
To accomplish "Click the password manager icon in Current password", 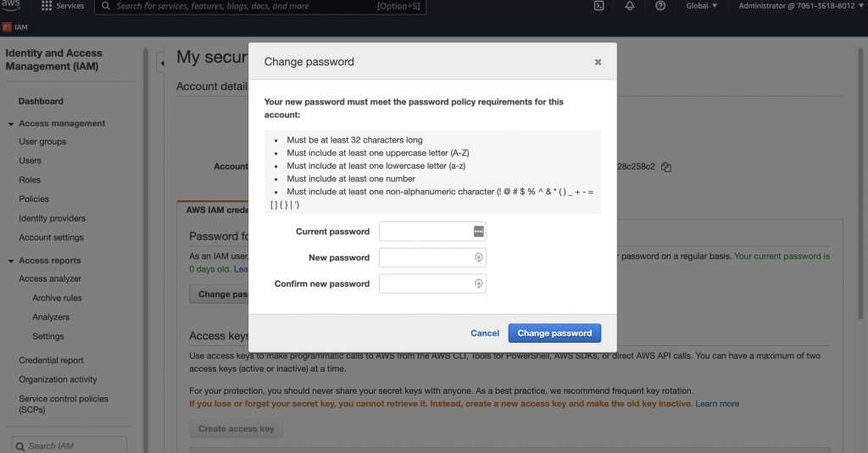I will tap(478, 232).
